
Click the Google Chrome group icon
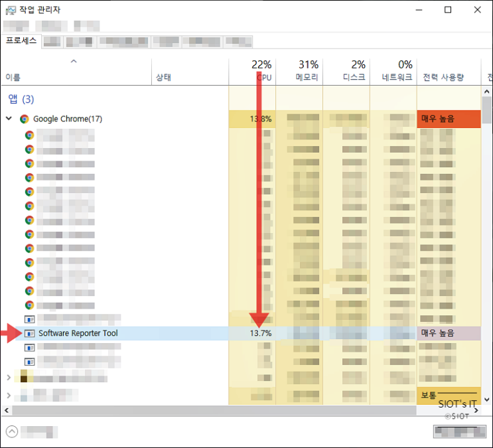click(25, 119)
